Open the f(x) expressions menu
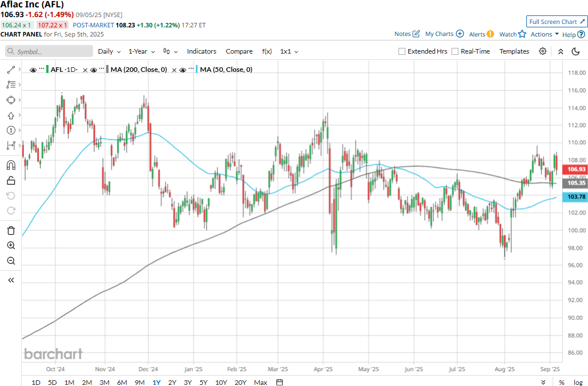Image resolution: width=588 pixels, height=386 pixels. (267, 51)
